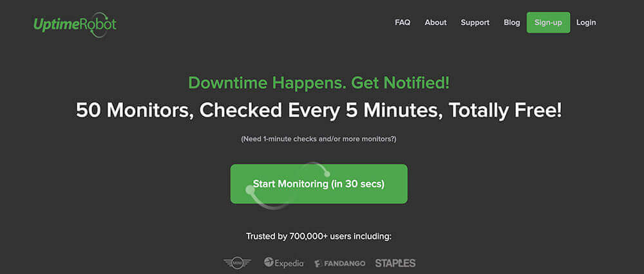Click the MINI winged logo
644x274 pixels.
pyautogui.click(x=237, y=263)
